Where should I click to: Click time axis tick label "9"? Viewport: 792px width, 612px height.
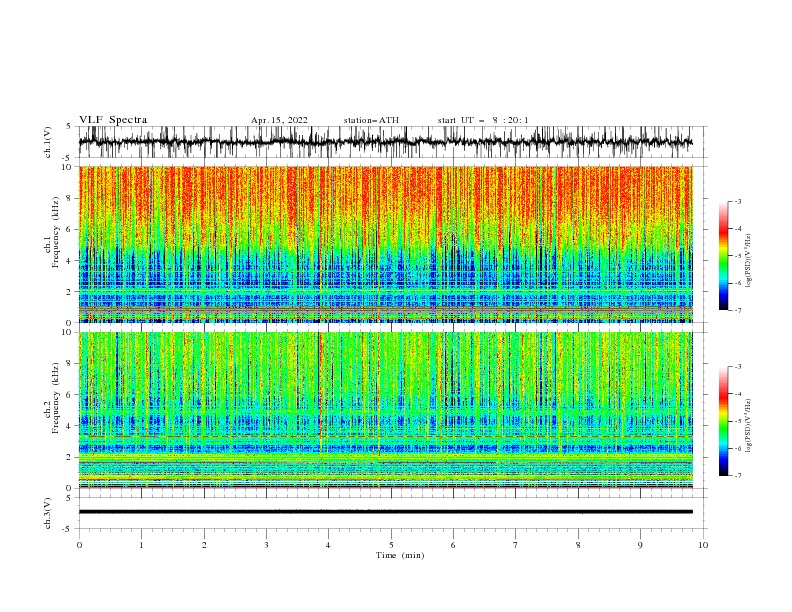[x=640, y=545]
